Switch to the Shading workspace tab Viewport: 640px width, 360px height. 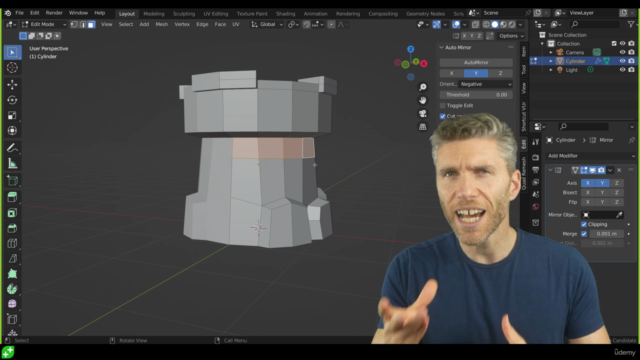coord(285,14)
